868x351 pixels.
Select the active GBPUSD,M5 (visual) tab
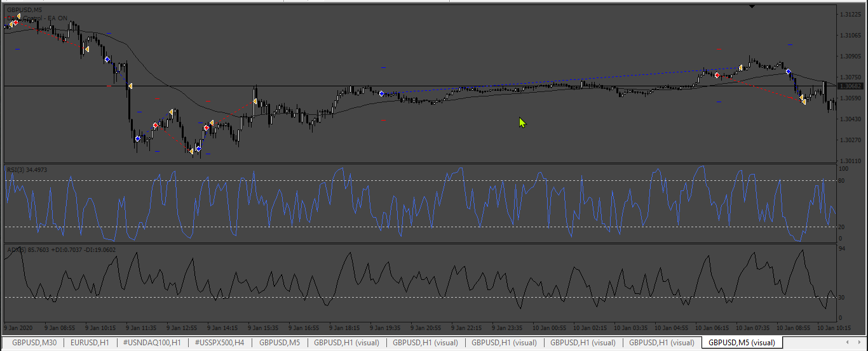(742, 343)
